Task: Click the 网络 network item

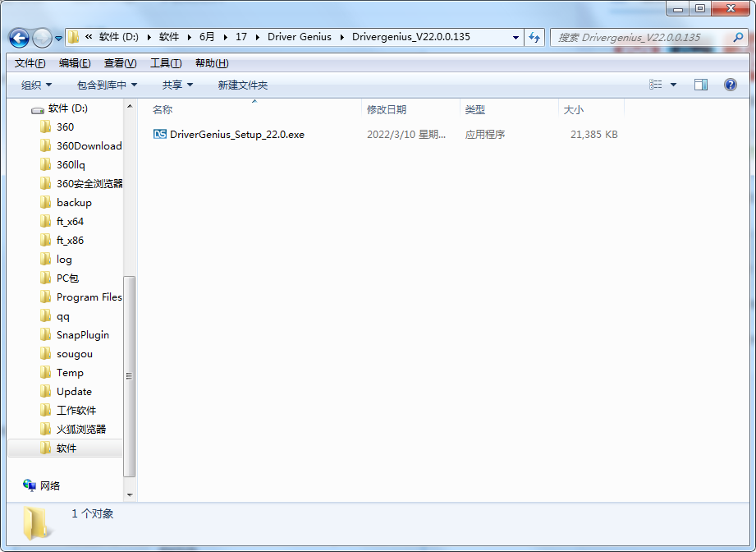Action: pyautogui.click(x=50, y=486)
